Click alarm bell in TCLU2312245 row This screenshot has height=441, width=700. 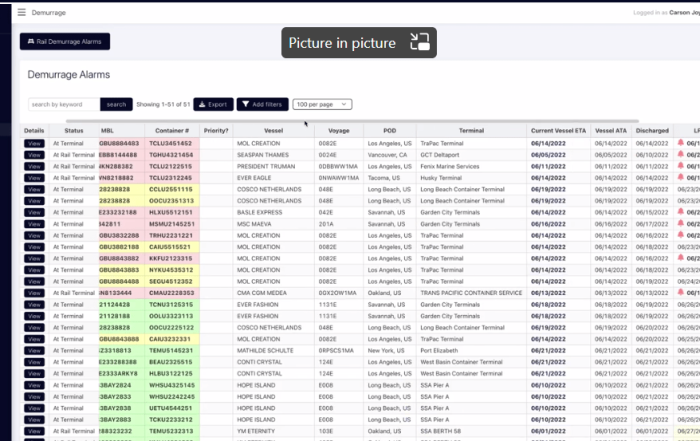[x=680, y=178]
